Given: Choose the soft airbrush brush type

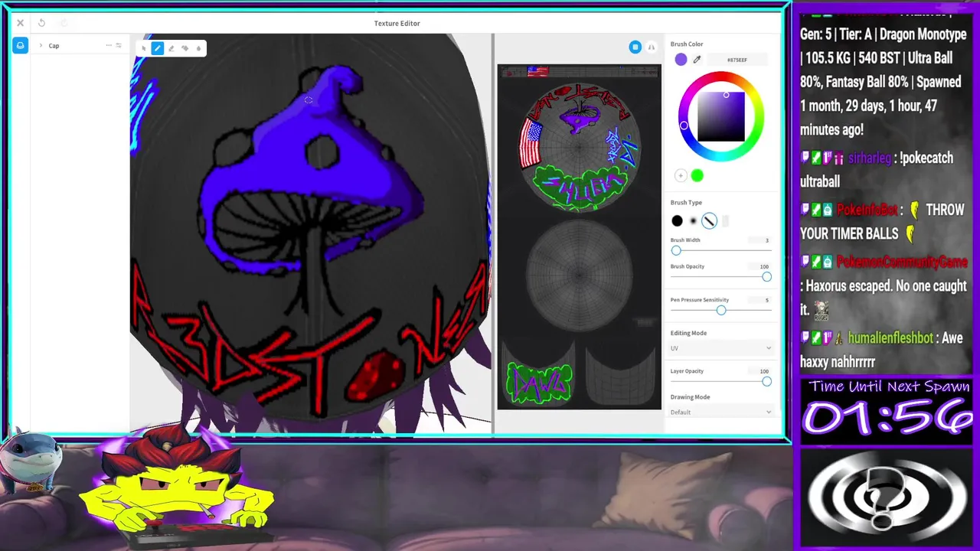Looking at the screenshot, I should [693, 221].
